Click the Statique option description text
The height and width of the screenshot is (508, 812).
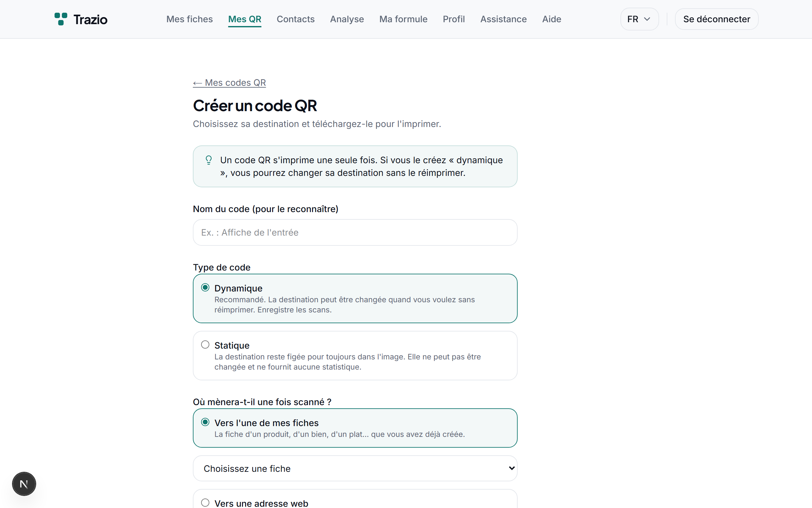348,362
